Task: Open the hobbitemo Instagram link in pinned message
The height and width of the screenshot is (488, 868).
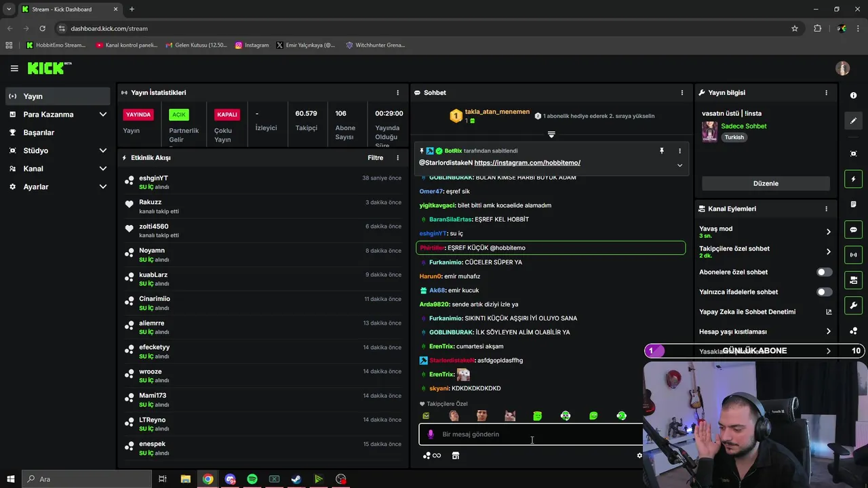Action: [x=527, y=163]
